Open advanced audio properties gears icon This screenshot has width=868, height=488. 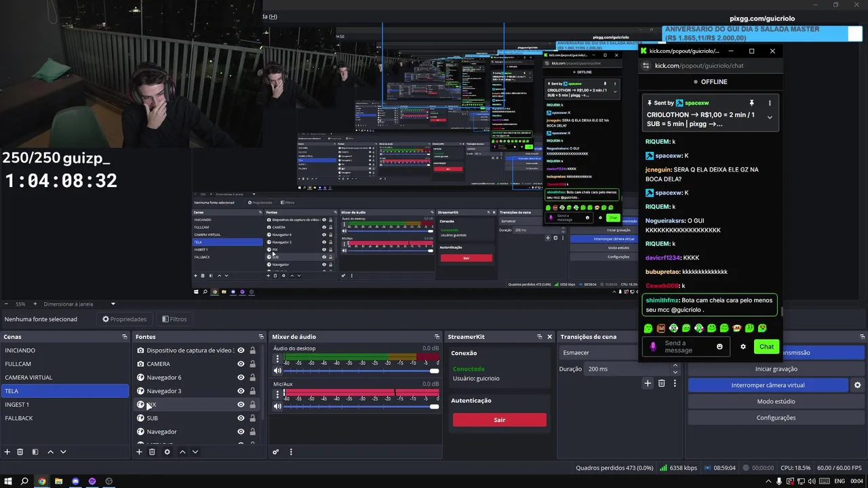[x=276, y=452]
